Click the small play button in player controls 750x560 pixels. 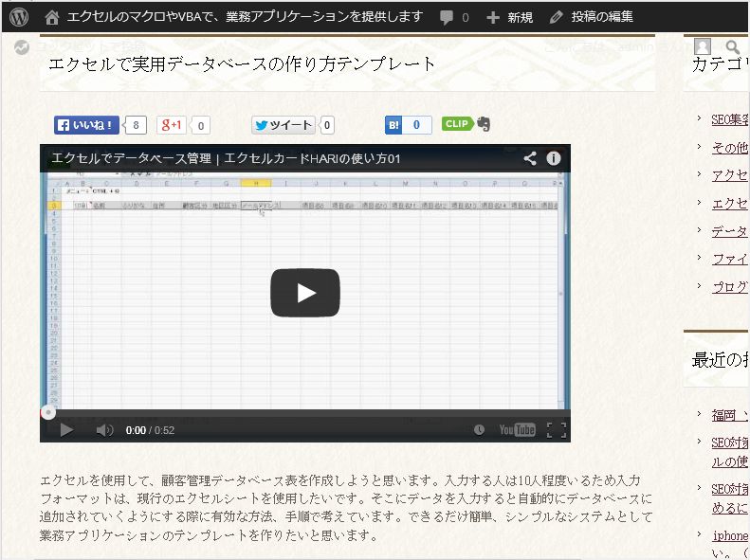66,430
